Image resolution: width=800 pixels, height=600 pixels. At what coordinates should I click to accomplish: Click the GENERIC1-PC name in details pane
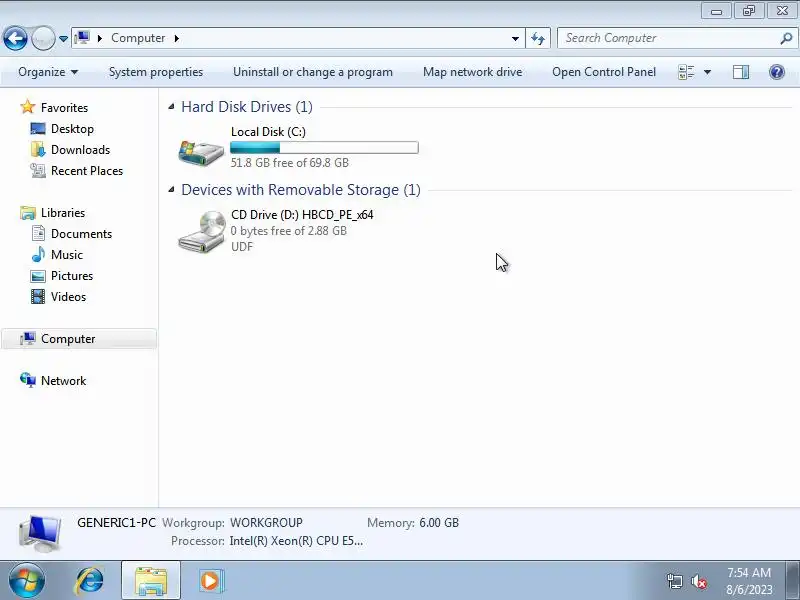coord(116,523)
